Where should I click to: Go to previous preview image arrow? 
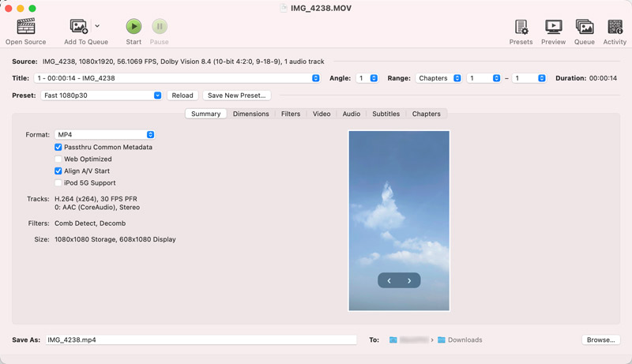(x=389, y=280)
